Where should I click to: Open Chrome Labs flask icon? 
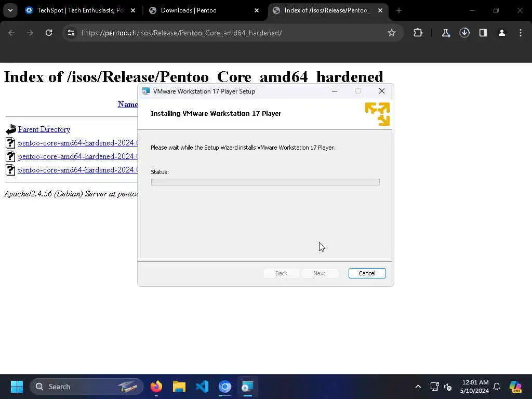point(445,33)
